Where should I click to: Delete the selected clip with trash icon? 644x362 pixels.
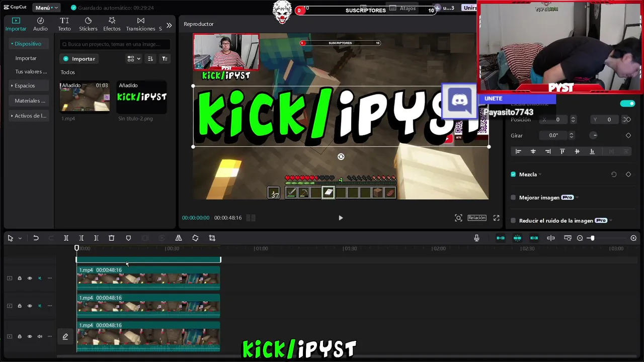(x=112, y=238)
